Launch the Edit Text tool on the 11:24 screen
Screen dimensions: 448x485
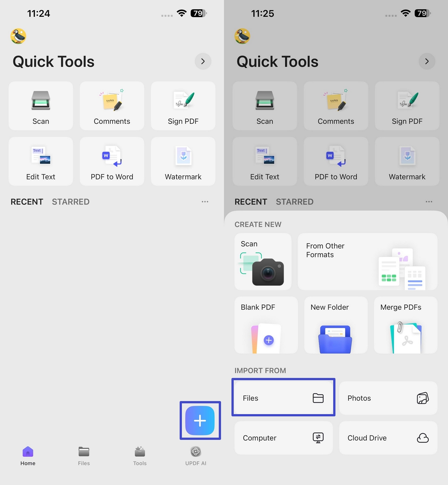click(x=41, y=161)
